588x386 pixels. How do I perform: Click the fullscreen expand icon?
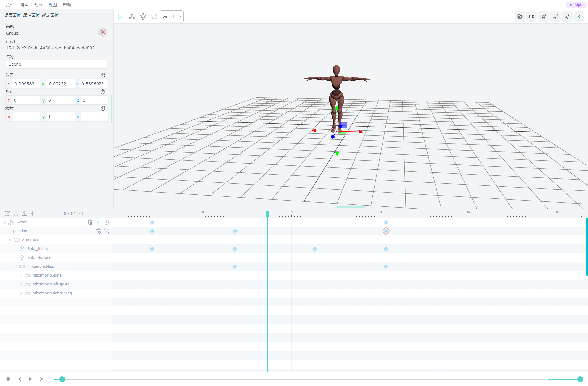pyautogui.click(x=154, y=17)
